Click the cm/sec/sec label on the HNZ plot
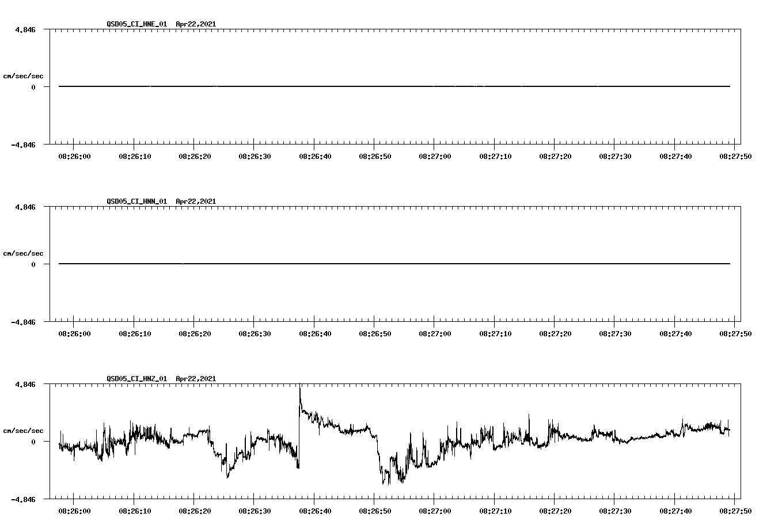 click(22, 430)
